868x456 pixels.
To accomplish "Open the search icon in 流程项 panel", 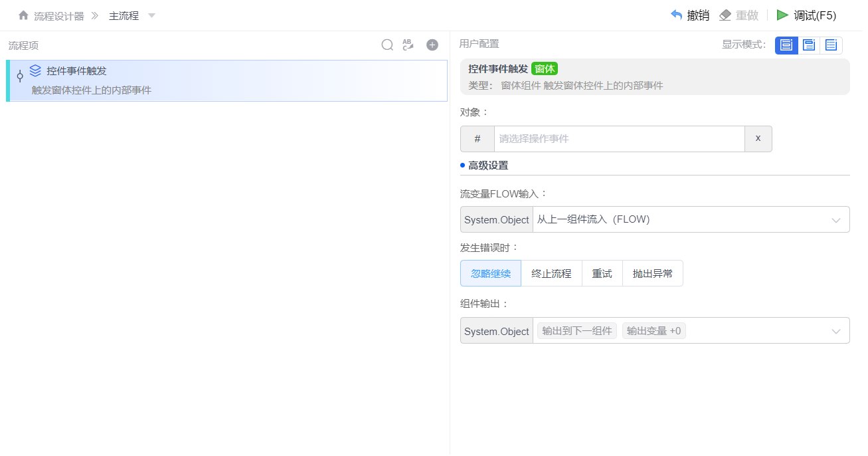I will [x=387, y=45].
